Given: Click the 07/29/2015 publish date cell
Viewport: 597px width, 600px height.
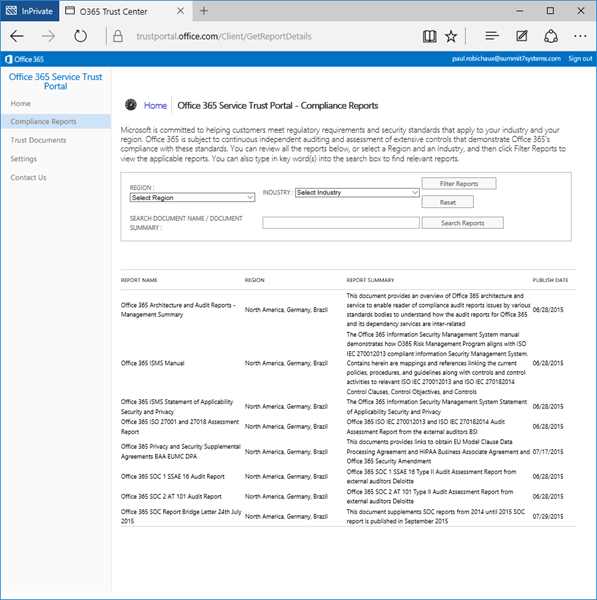Looking at the screenshot, I should [x=548, y=516].
